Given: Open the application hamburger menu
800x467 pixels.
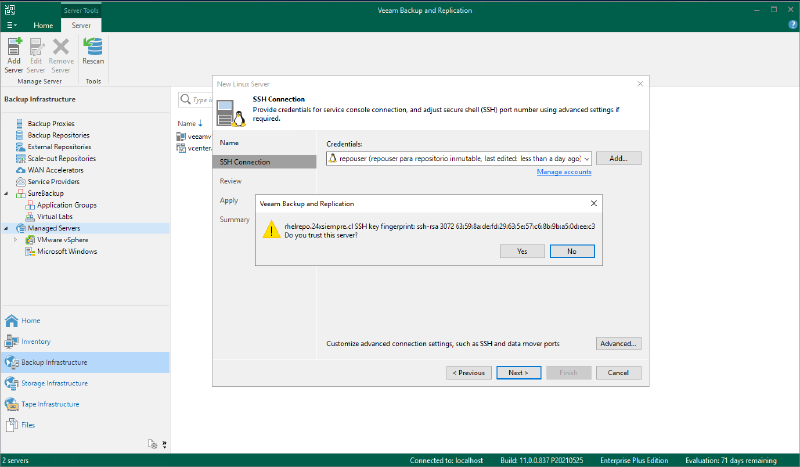Looking at the screenshot, I should coord(11,25).
